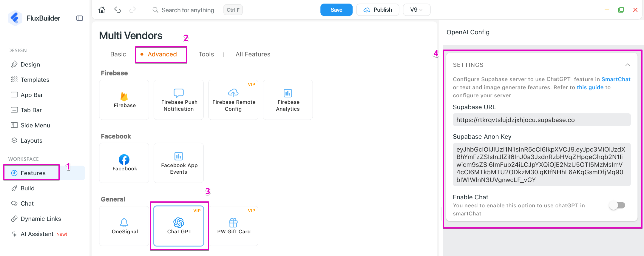Open Tab Bar settings

tap(26, 110)
